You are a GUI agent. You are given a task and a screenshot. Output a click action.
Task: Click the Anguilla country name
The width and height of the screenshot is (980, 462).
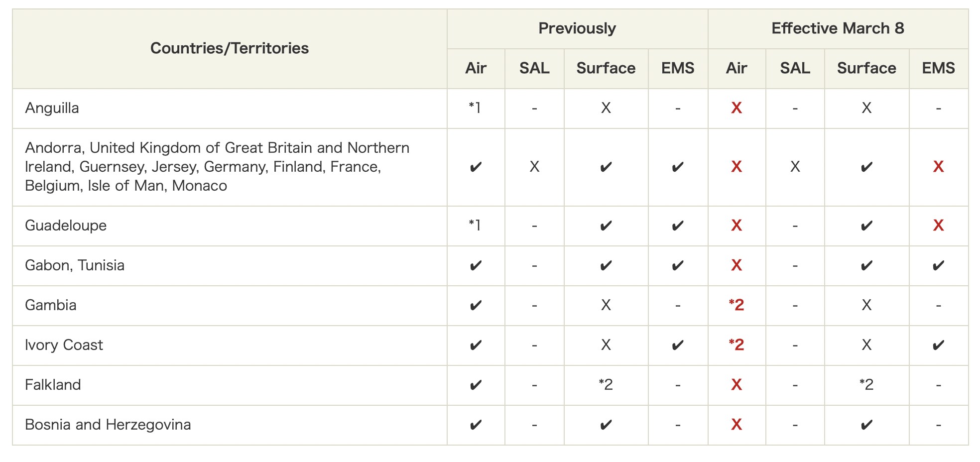[52, 108]
